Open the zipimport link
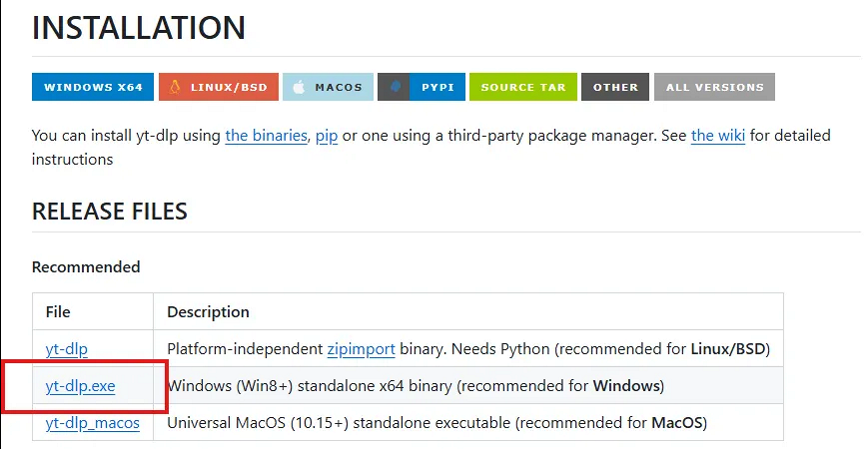868x449 pixels. [x=361, y=349]
